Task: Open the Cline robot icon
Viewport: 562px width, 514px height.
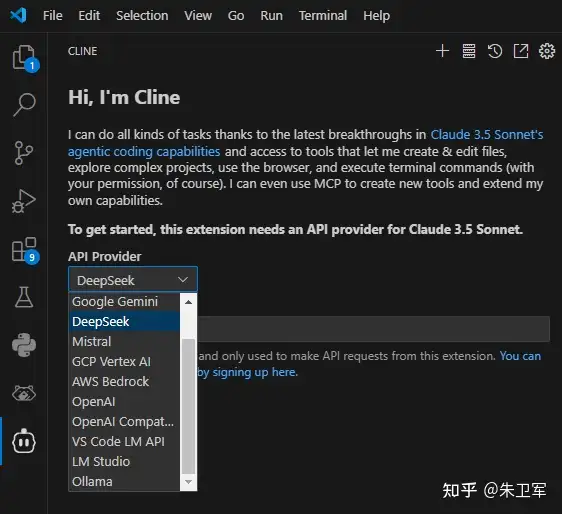Action: 24,441
